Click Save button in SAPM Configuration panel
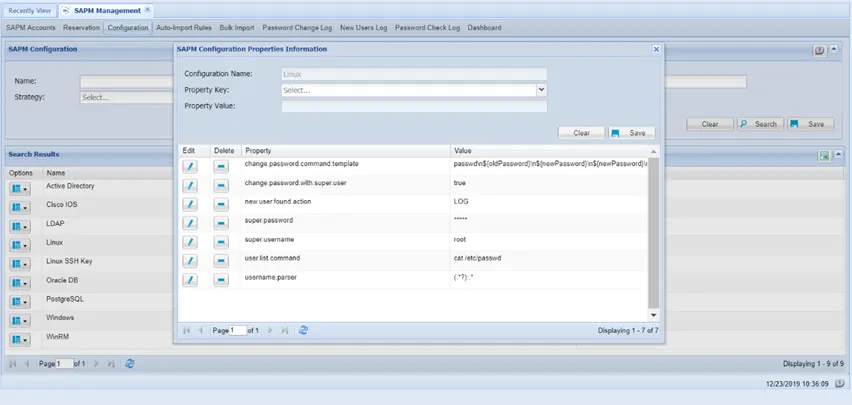 point(810,124)
